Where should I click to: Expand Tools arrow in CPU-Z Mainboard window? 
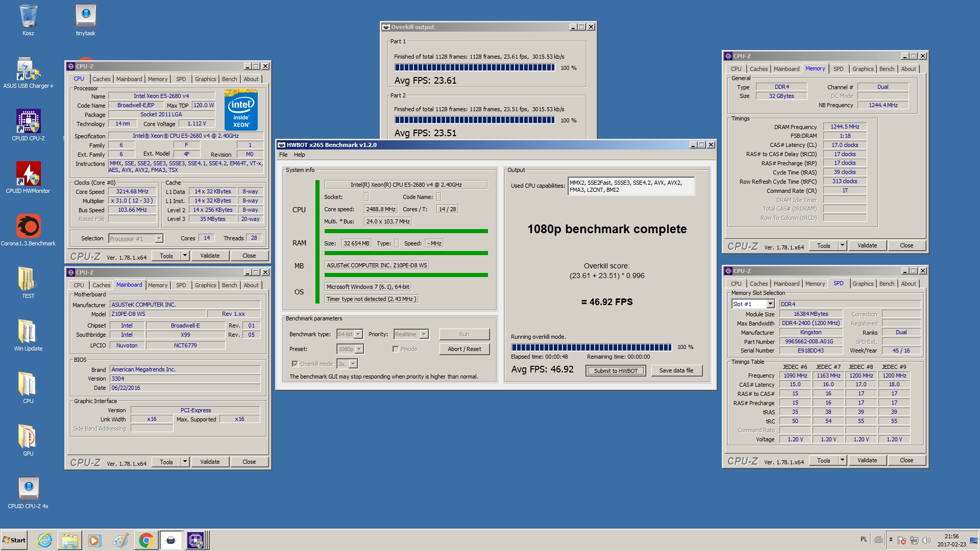click(x=185, y=462)
